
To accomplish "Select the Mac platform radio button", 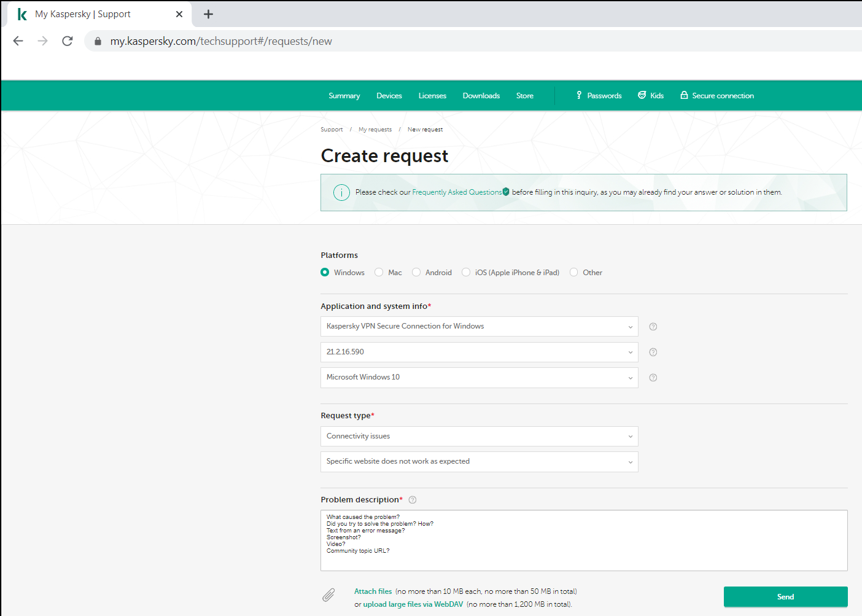I will coord(379,272).
